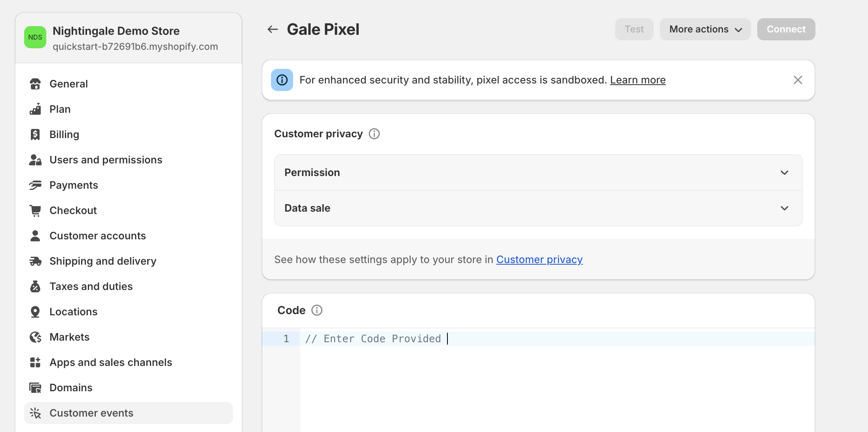Click the Customer privacy info icon
The width and height of the screenshot is (868, 432).
tap(374, 134)
